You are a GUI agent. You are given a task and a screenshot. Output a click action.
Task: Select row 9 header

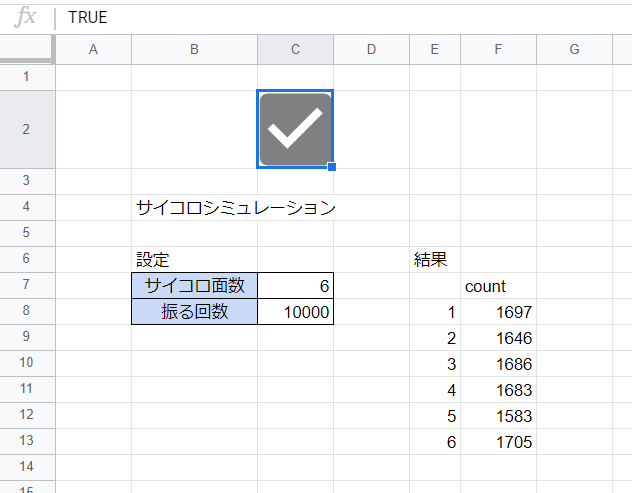(x=26, y=337)
